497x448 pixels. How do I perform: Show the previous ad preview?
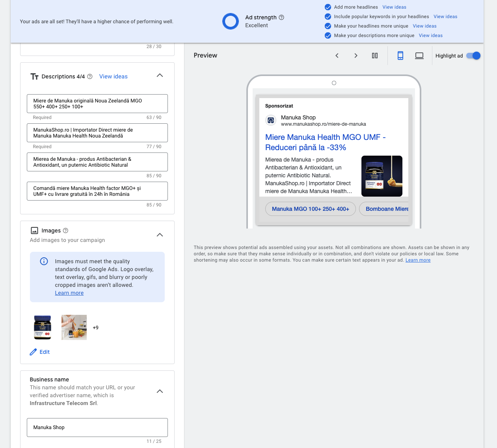337,56
